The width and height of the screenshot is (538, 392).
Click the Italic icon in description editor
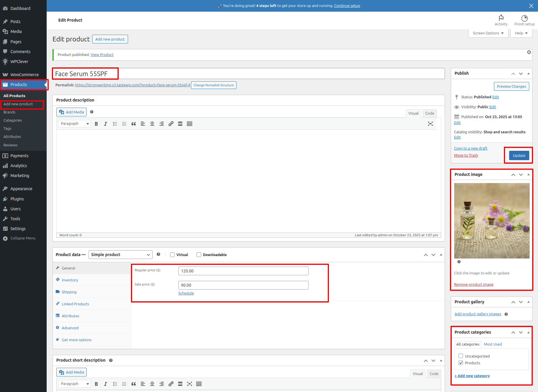point(106,124)
